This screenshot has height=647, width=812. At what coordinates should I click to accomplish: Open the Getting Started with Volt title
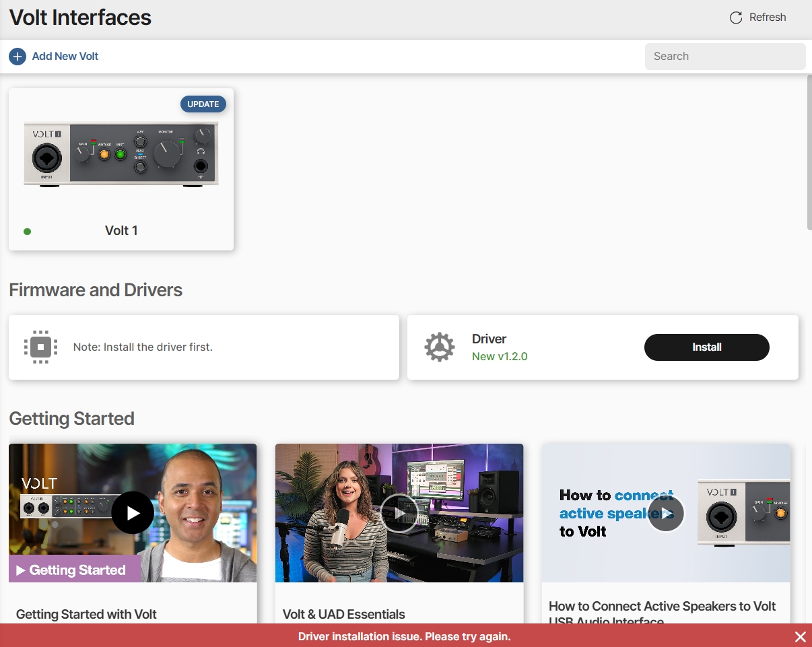pyautogui.click(x=86, y=614)
